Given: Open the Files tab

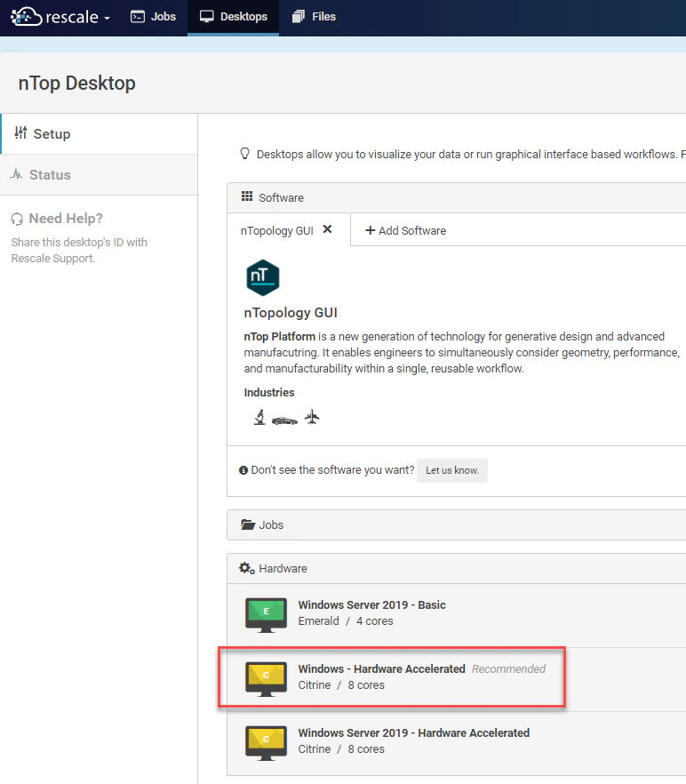Looking at the screenshot, I should click(x=314, y=17).
